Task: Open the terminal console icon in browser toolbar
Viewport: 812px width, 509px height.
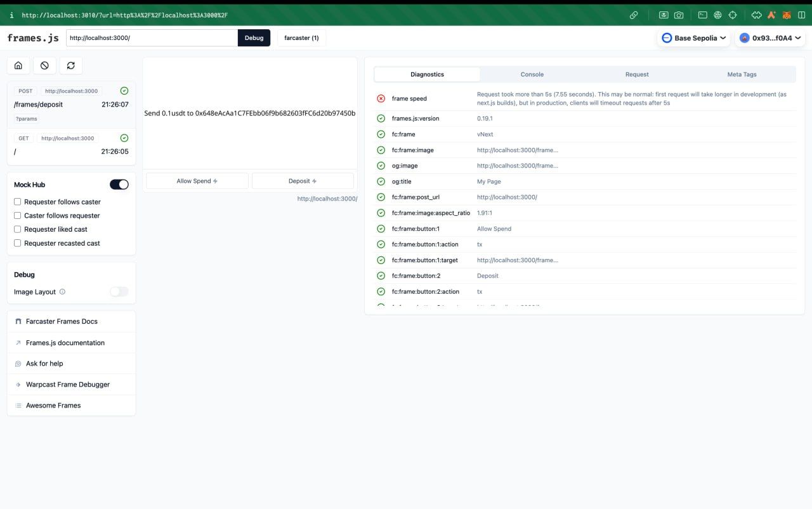Action: coord(702,15)
